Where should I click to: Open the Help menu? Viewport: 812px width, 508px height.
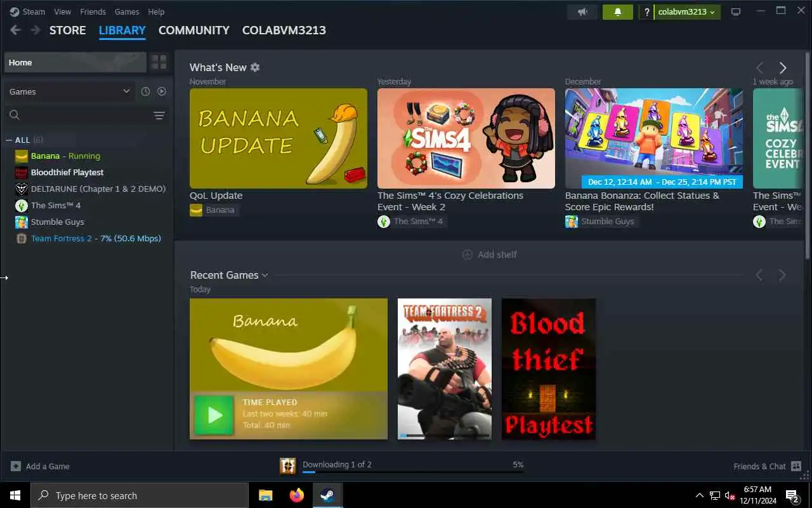click(156, 11)
